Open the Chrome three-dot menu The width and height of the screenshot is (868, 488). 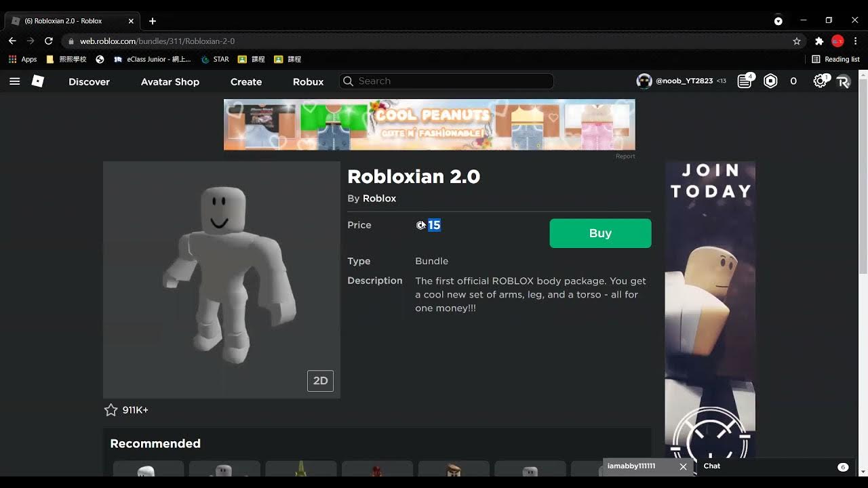click(856, 41)
